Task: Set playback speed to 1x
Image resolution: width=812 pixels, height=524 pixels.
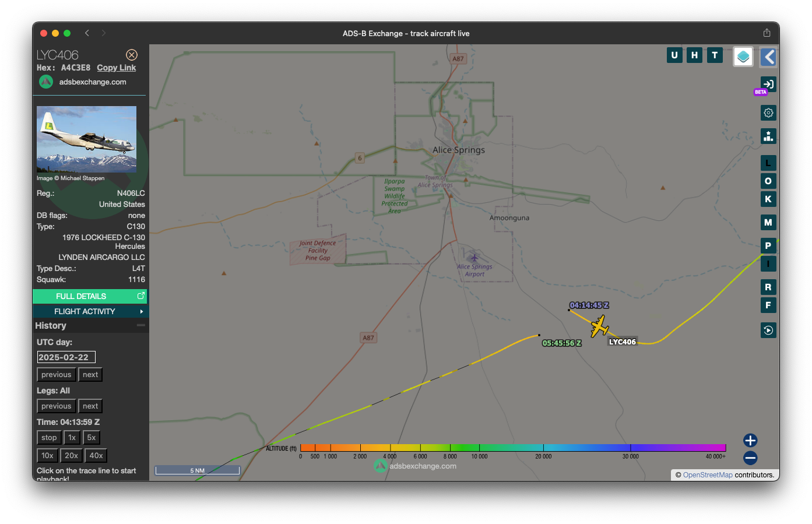Action: tap(72, 438)
